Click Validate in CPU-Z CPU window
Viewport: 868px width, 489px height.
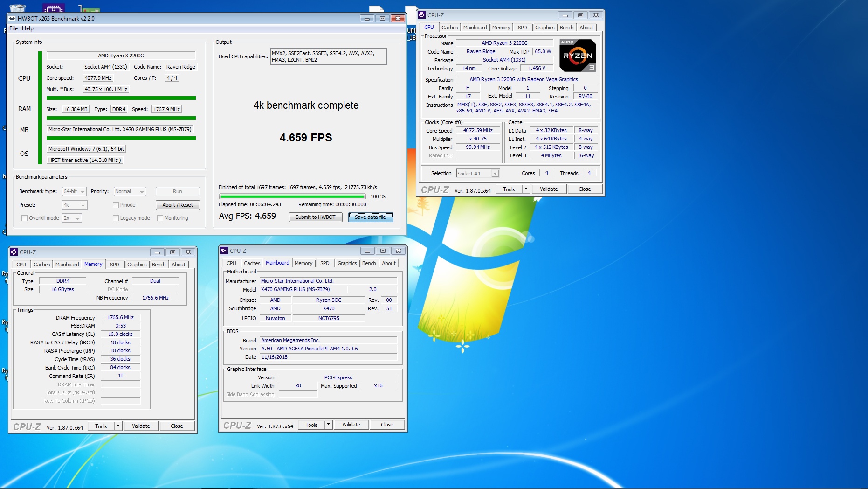[x=549, y=189]
